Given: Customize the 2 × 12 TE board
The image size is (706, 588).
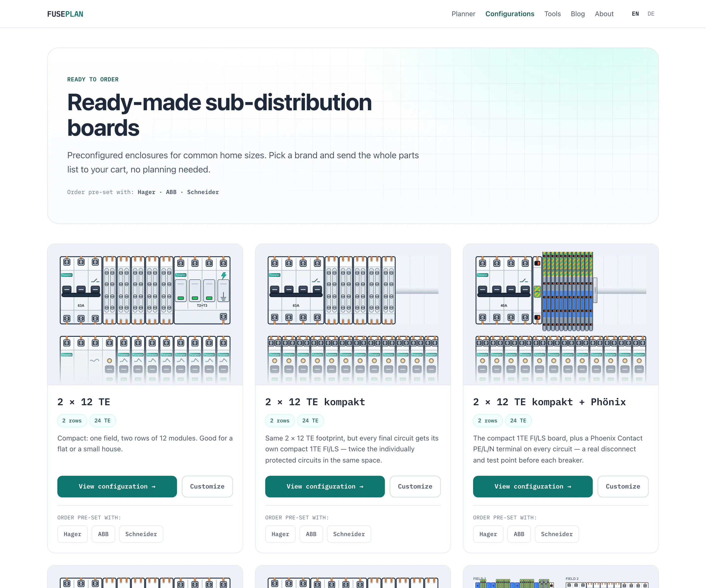Looking at the screenshot, I should click(207, 486).
